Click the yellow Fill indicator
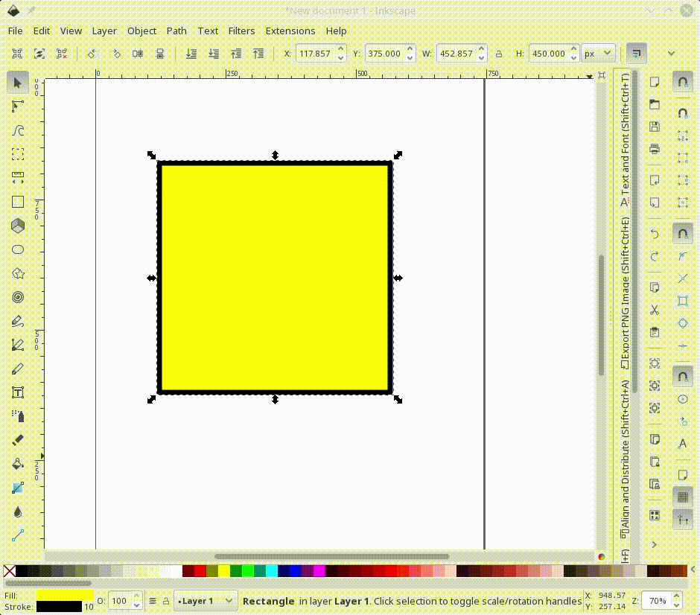This screenshot has width=700, height=615. click(65, 596)
